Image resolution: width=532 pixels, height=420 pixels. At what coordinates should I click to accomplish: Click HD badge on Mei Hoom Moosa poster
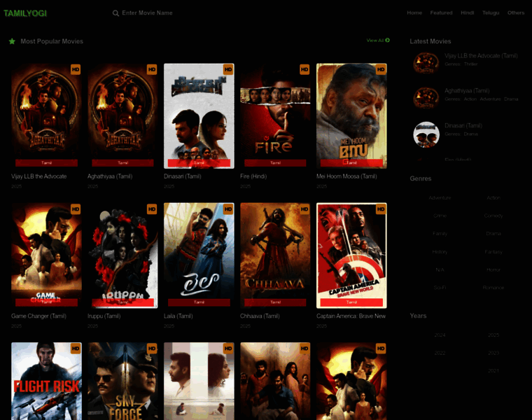(381, 69)
